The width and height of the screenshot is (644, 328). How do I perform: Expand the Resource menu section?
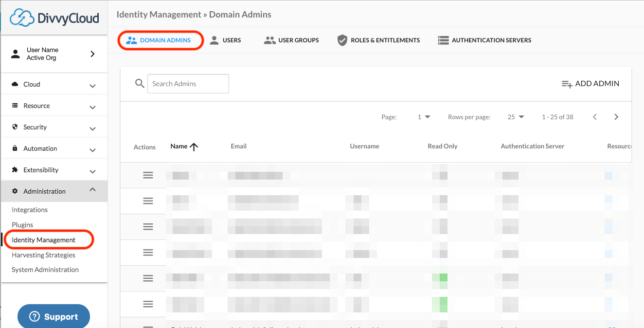point(54,106)
